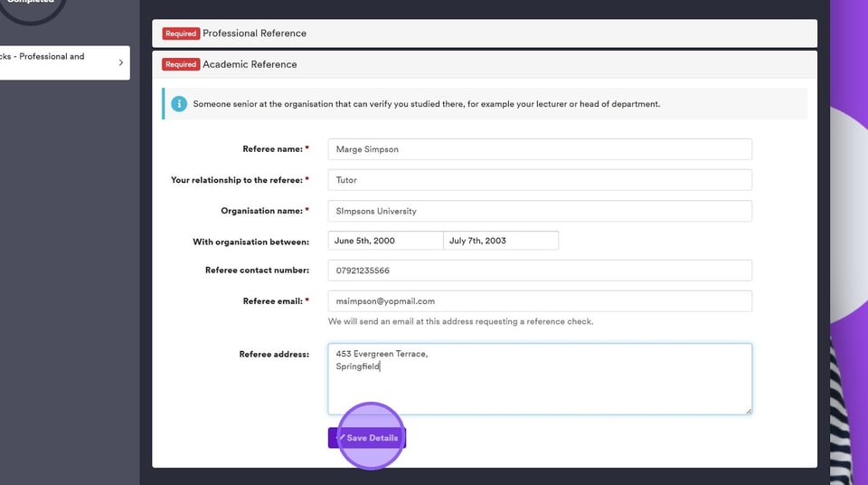Click the resize handle of the address box
The image size is (868, 485).
(x=747, y=410)
